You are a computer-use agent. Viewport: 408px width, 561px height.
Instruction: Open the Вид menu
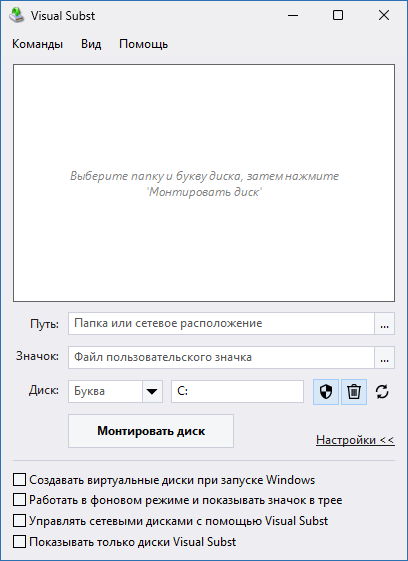coord(91,44)
